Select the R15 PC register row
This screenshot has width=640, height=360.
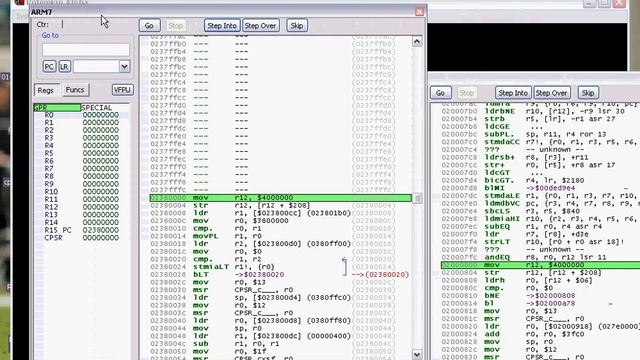pyautogui.click(x=82, y=230)
